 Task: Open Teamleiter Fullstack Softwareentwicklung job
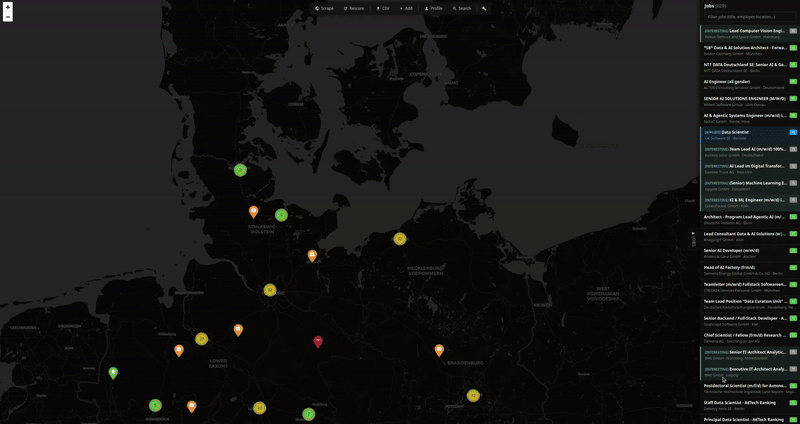coord(749,287)
